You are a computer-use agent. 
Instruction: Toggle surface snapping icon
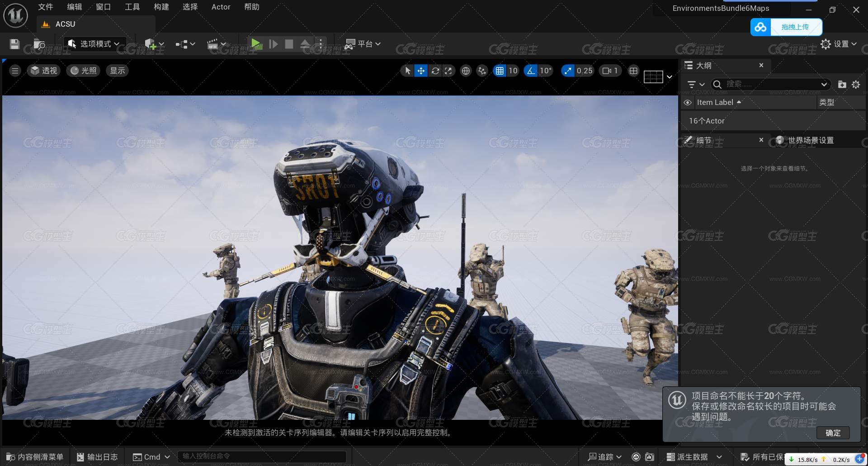point(482,71)
